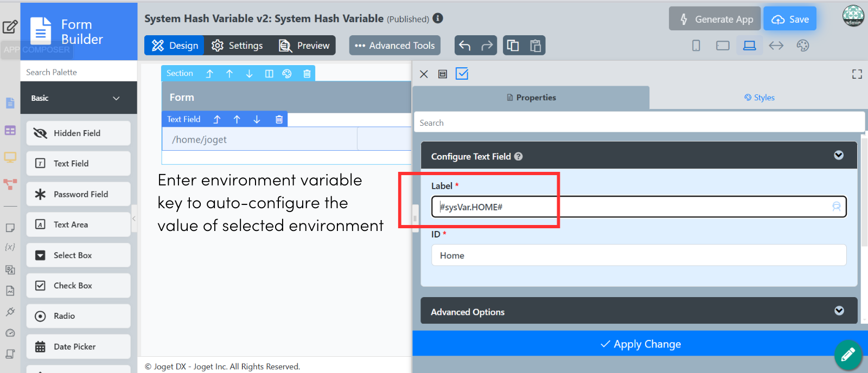Click the redo arrow icon
The width and height of the screenshot is (868, 373).
pyautogui.click(x=487, y=46)
